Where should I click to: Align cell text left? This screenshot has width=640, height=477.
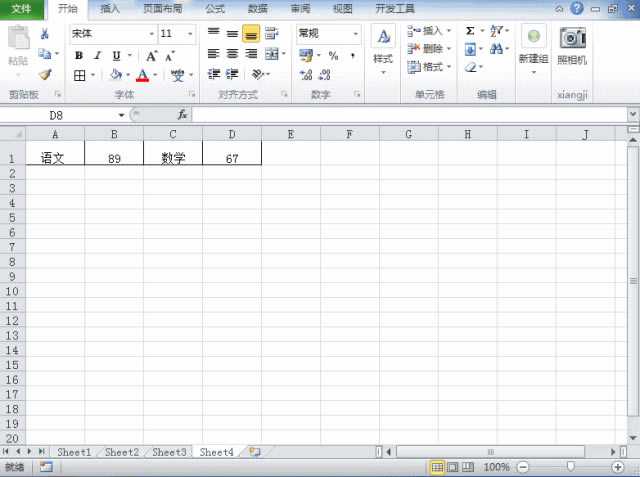(213, 53)
